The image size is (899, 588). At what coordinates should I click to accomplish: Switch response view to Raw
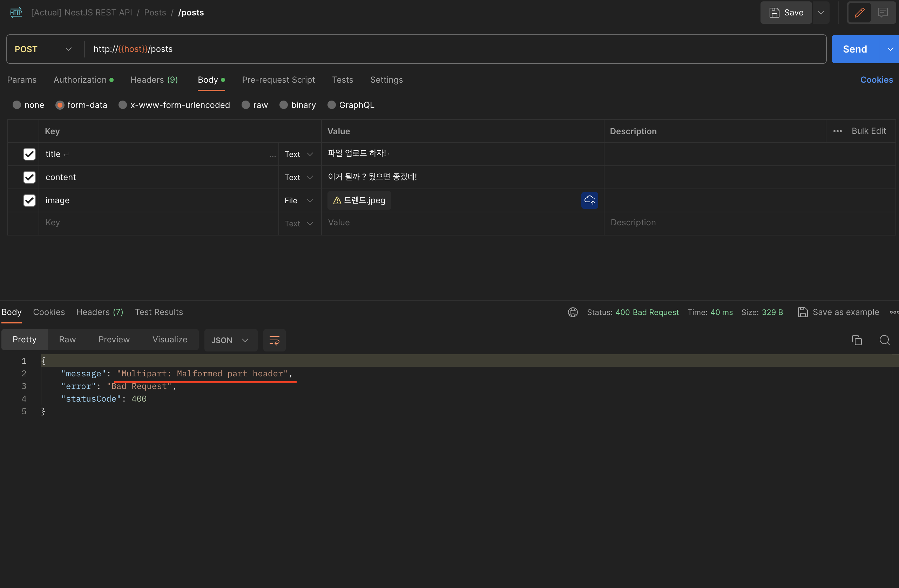coord(68,339)
